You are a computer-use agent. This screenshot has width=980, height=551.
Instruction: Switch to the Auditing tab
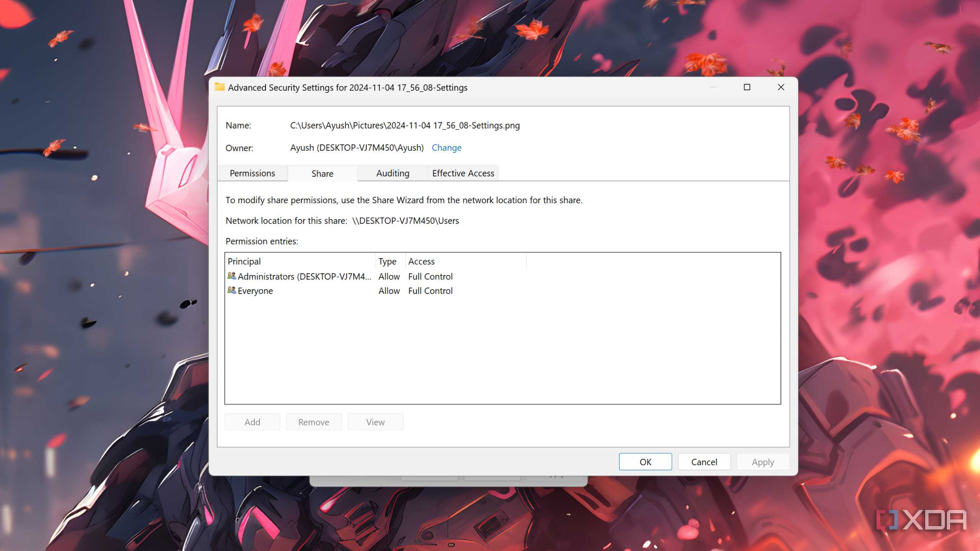point(393,173)
